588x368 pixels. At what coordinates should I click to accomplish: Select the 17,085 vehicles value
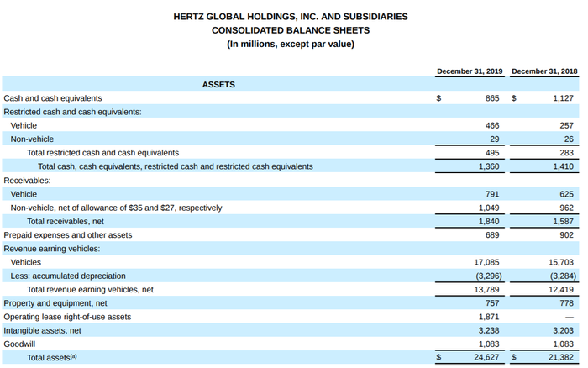486,263
